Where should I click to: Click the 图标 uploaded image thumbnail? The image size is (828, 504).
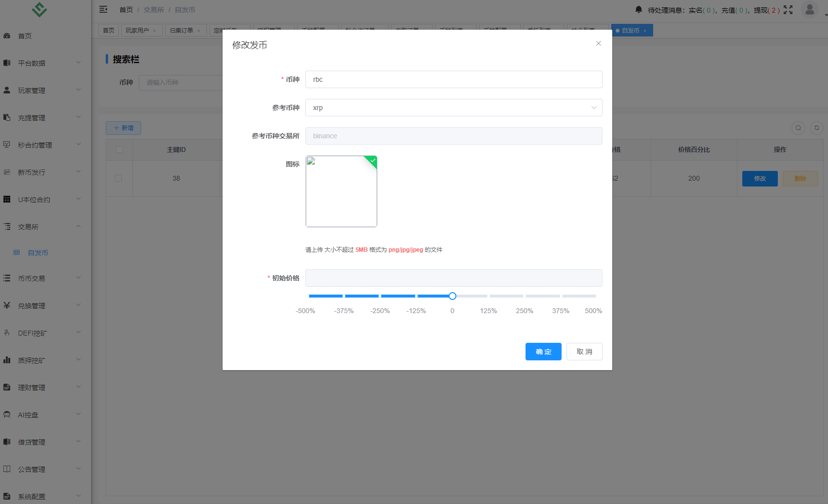341,191
